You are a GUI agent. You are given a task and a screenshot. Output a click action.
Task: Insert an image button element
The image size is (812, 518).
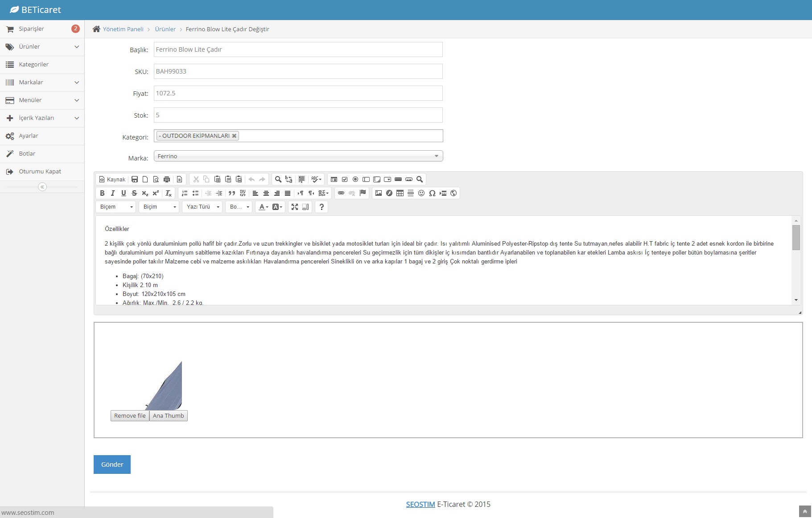409,179
